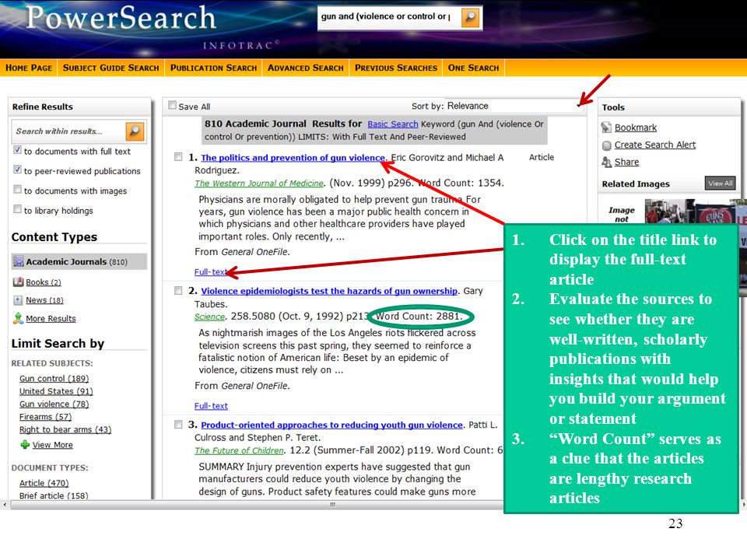The width and height of the screenshot is (747, 560).
Task: Click the Search within results field
Action: click(x=68, y=131)
